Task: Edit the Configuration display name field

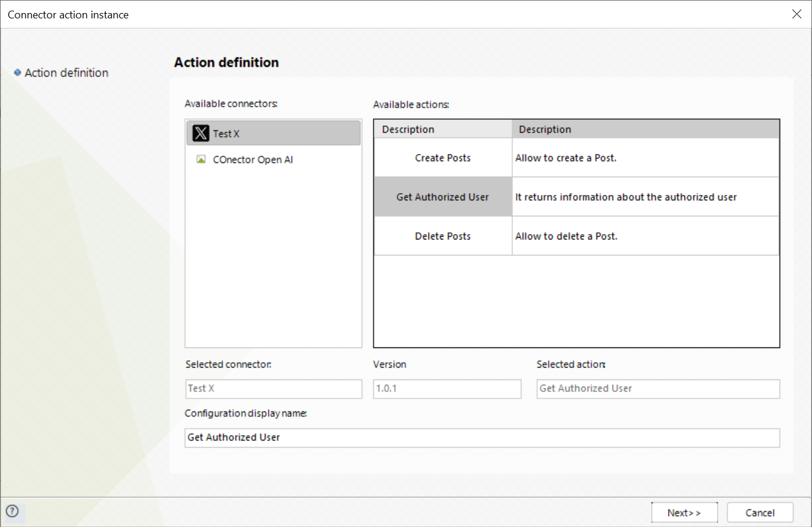Action: pos(482,437)
